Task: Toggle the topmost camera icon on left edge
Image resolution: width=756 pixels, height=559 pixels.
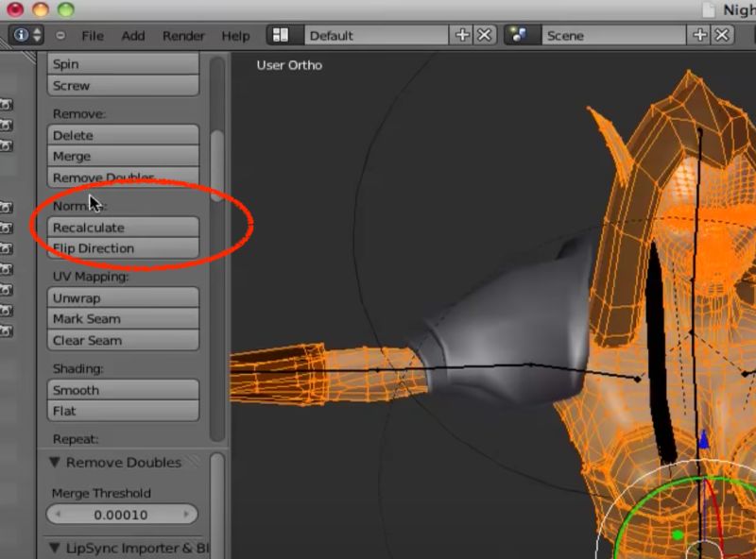Action: [8, 106]
